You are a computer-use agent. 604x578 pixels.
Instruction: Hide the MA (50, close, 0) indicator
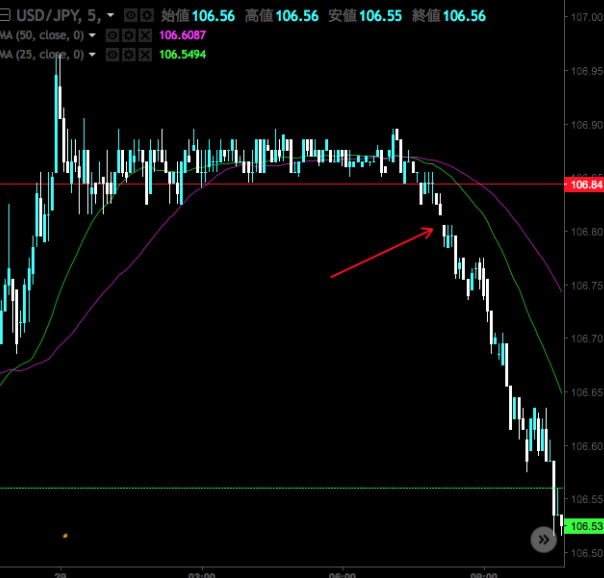tap(112, 35)
